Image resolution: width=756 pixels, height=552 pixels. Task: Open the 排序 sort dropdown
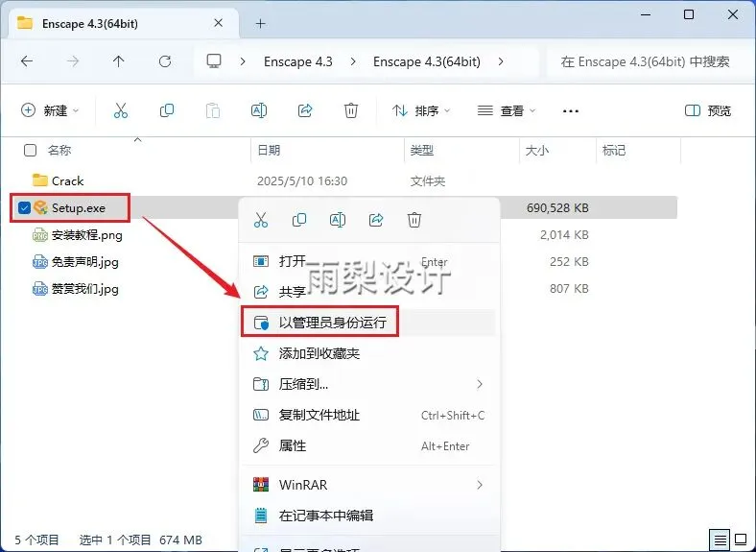421,111
